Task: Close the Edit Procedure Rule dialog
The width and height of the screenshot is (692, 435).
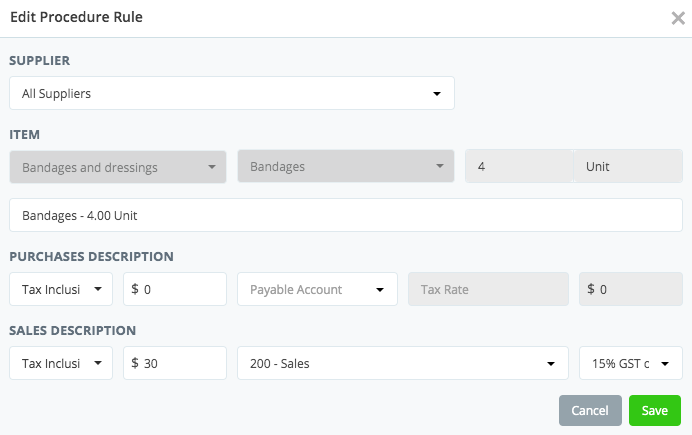Action: tap(678, 17)
